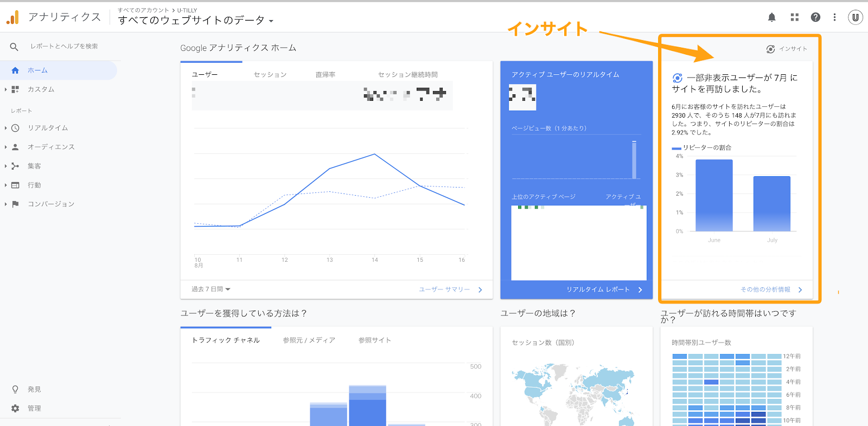Open the リアルタイム レポート link
This screenshot has height=426, width=868.
(604, 289)
